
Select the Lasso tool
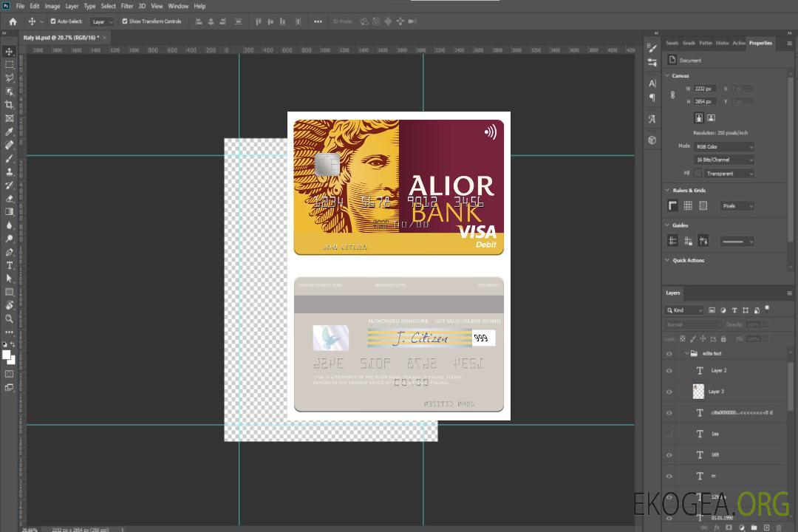[x=9, y=78]
